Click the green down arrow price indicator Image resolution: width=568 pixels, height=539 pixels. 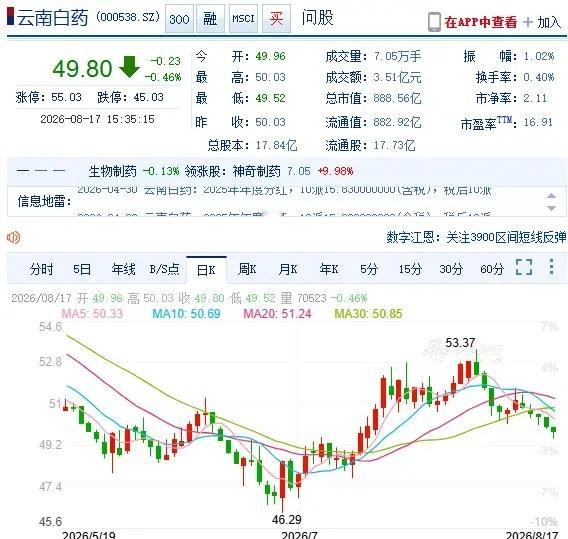pyautogui.click(x=129, y=67)
